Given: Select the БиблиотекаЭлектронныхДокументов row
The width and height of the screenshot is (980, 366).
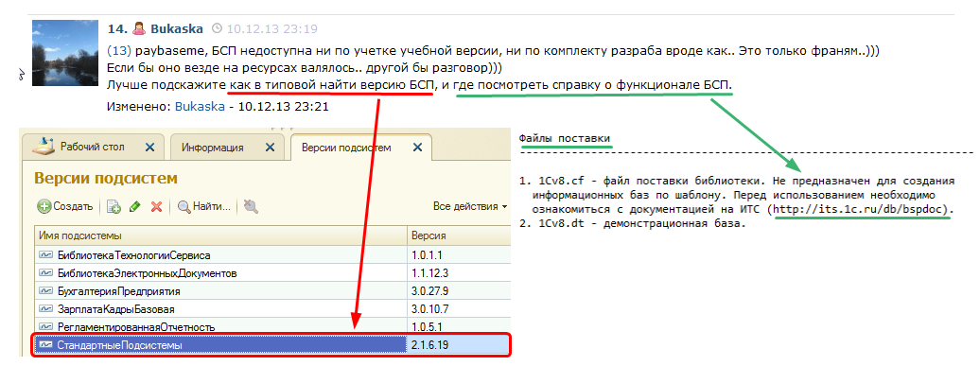Looking at the screenshot, I should coord(272,273).
